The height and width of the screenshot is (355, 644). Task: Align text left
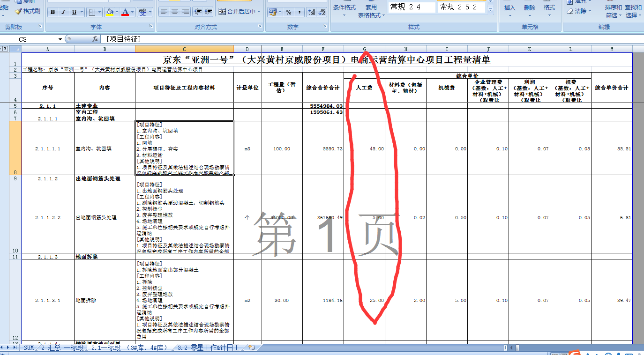[164, 12]
